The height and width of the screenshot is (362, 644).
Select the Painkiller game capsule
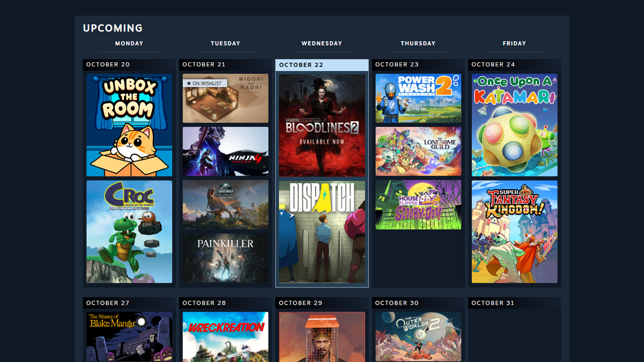click(225, 258)
